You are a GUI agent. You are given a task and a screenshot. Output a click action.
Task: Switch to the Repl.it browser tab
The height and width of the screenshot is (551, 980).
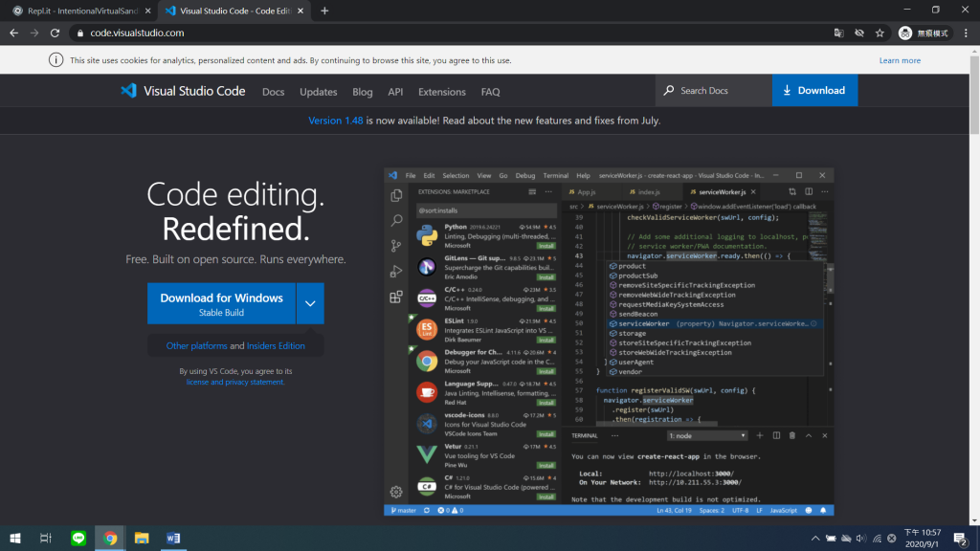[81, 11]
